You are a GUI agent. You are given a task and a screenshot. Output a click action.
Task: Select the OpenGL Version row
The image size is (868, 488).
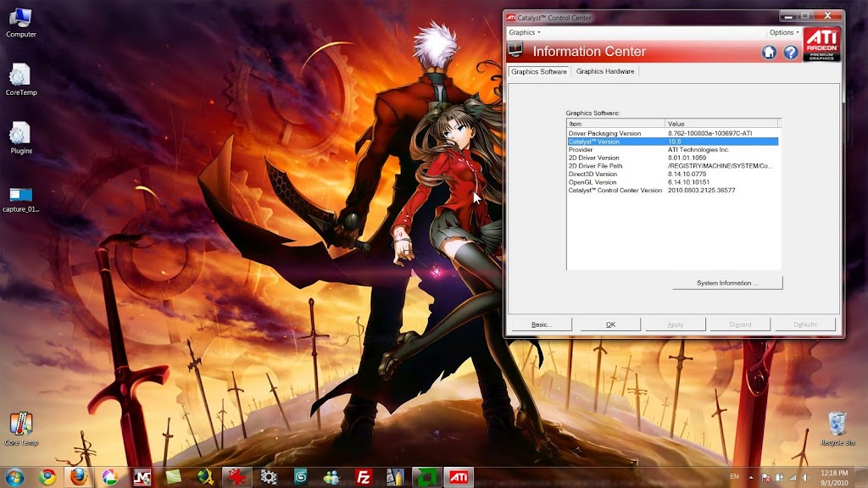tap(672, 182)
